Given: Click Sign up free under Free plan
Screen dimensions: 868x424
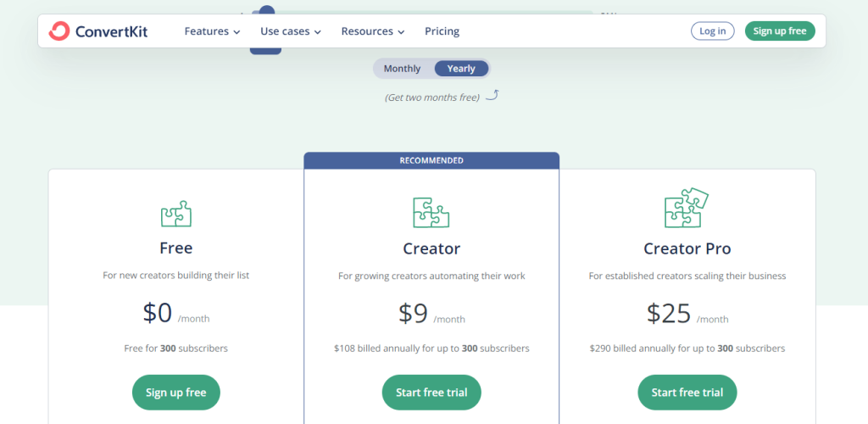Looking at the screenshot, I should point(176,393).
